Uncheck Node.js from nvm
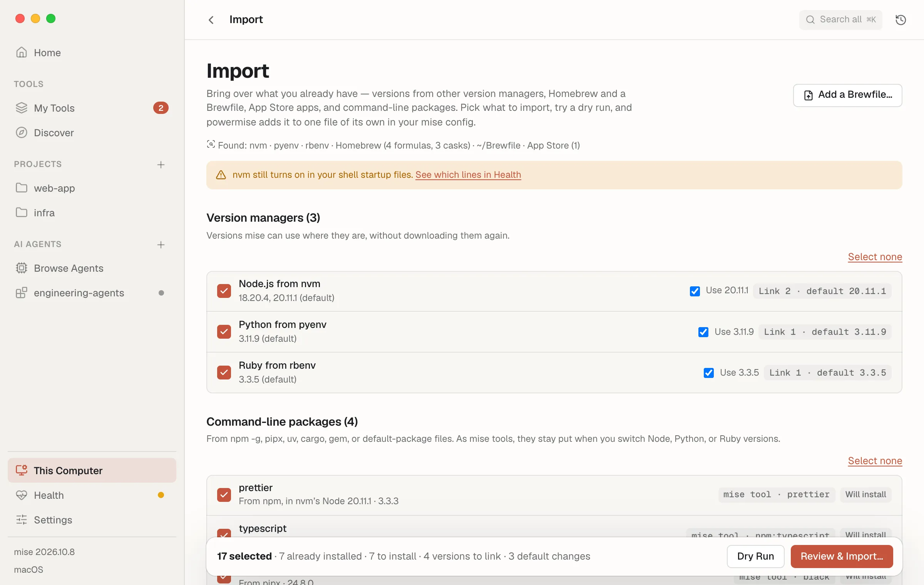Image resolution: width=924 pixels, height=585 pixels. pos(224,291)
